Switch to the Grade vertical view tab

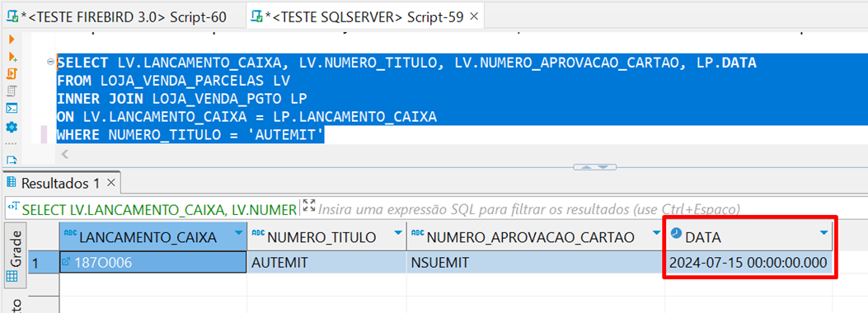16,255
